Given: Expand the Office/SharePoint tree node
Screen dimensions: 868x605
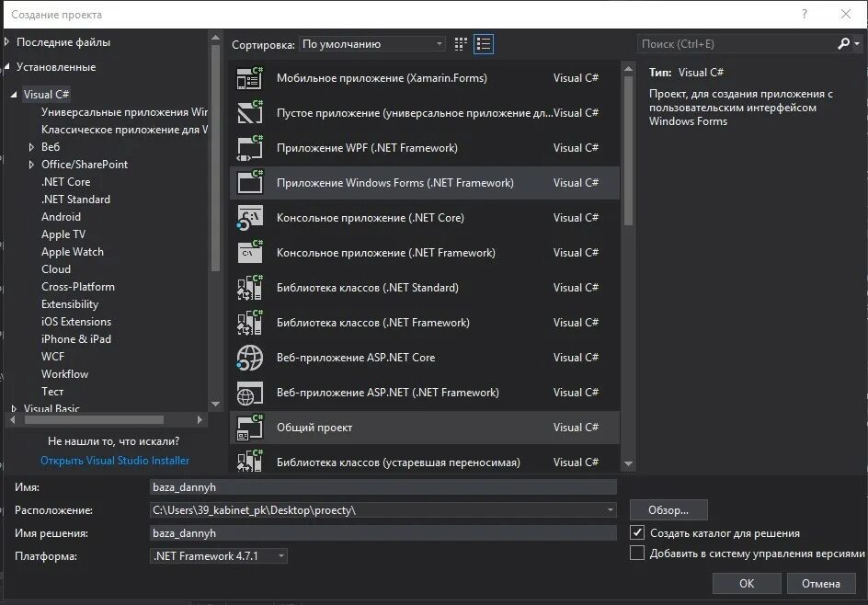Looking at the screenshot, I should [31, 165].
